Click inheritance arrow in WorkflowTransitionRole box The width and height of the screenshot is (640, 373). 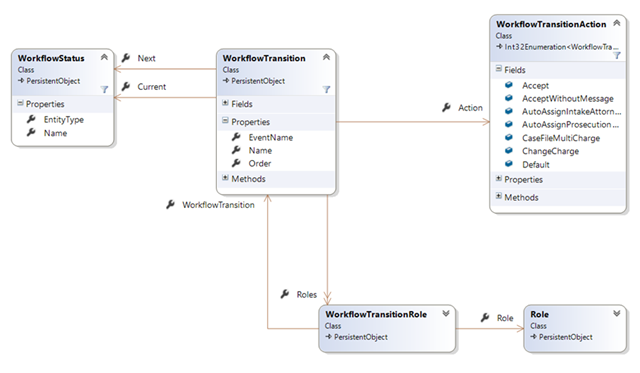click(329, 337)
